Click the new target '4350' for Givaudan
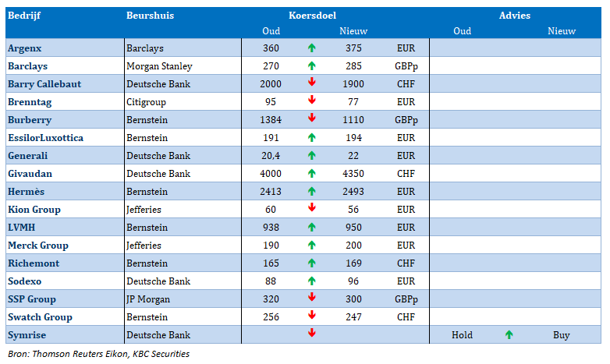The width and height of the screenshot is (610, 364). pos(353,173)
